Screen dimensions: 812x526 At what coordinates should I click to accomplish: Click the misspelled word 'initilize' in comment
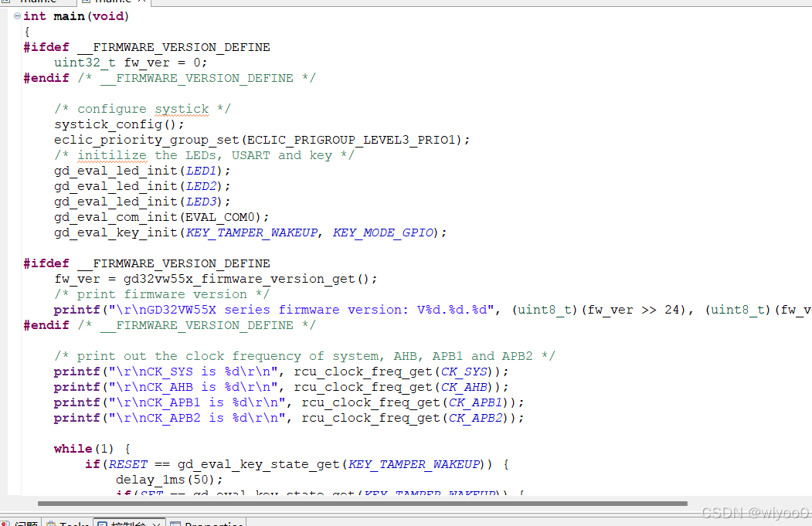(x=112, y=155)
